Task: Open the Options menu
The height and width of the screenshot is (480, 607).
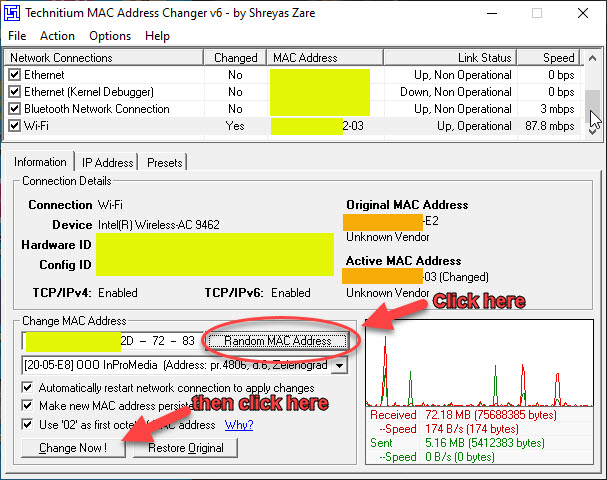Action: (x=110, y=36)
